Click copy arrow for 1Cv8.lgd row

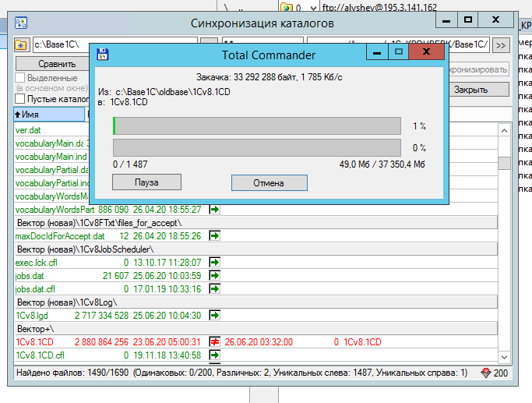coord(214,316)
